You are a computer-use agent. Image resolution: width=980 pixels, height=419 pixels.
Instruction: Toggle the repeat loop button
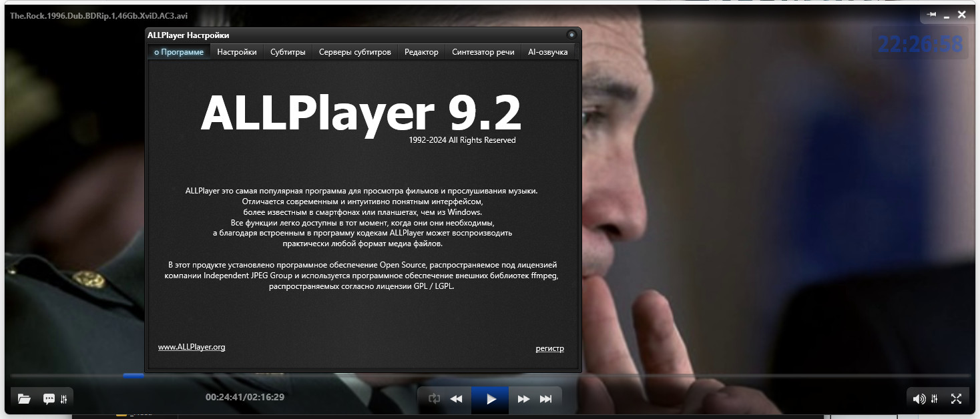(434, 399)
